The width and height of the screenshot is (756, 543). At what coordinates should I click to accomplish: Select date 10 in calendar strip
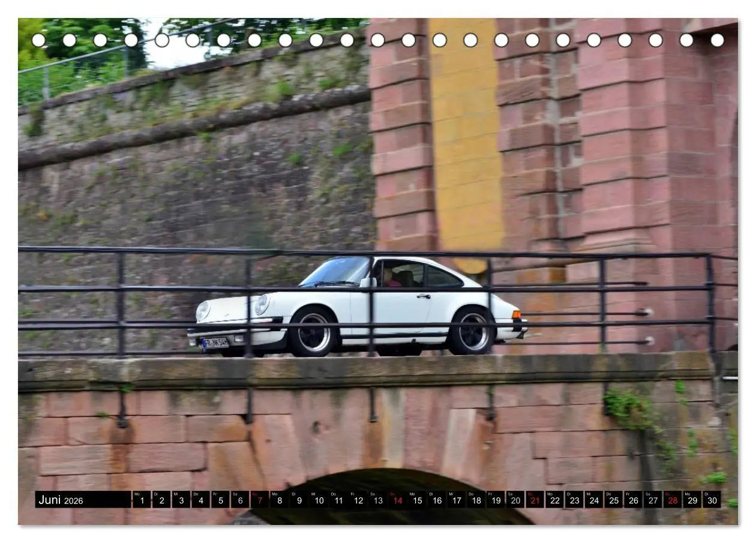319,500
